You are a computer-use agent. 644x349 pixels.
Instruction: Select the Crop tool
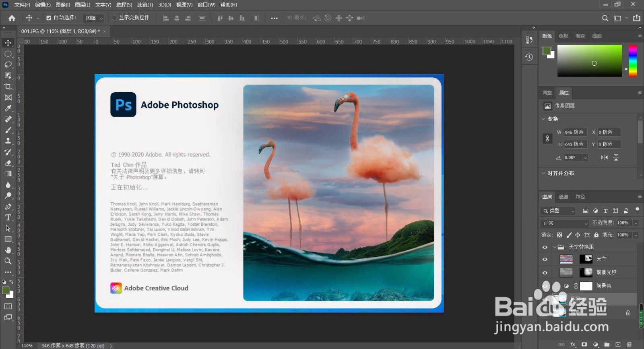coord(8,86)
